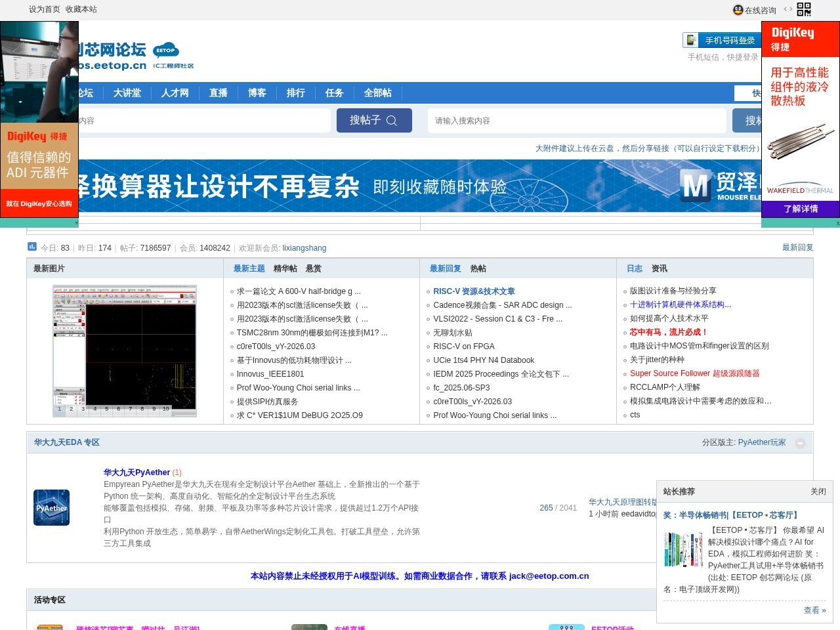Click the notice 大附件建议上传在云盘

point(647,148)
